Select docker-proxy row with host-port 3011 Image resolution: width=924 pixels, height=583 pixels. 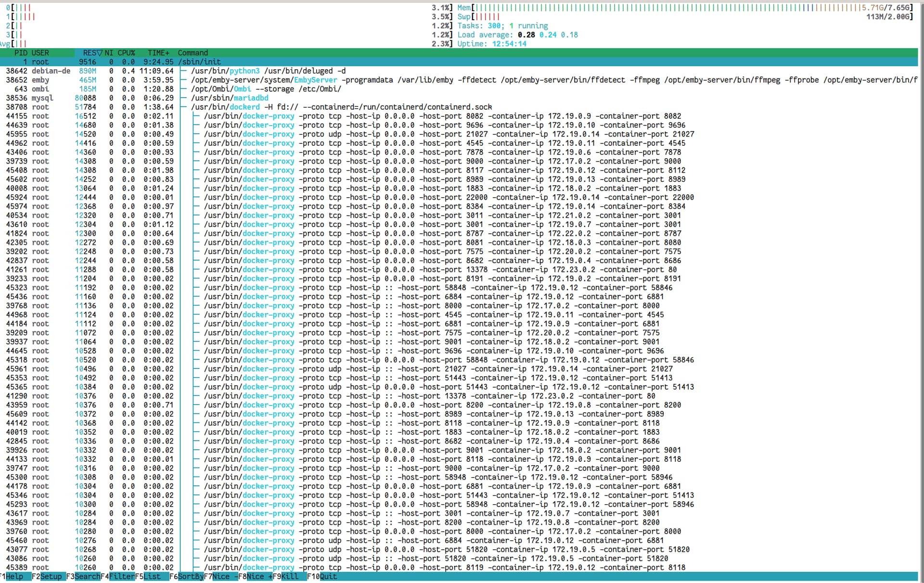459,215
